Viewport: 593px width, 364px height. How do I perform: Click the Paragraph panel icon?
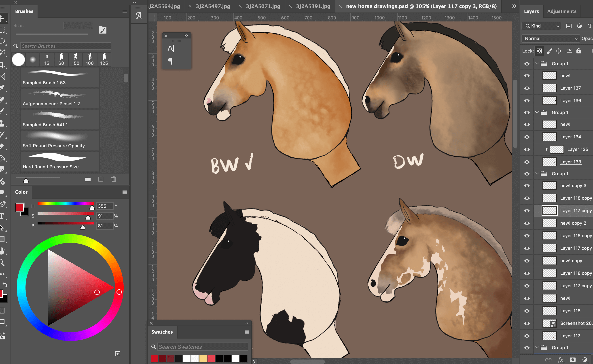tap(170, 61)
